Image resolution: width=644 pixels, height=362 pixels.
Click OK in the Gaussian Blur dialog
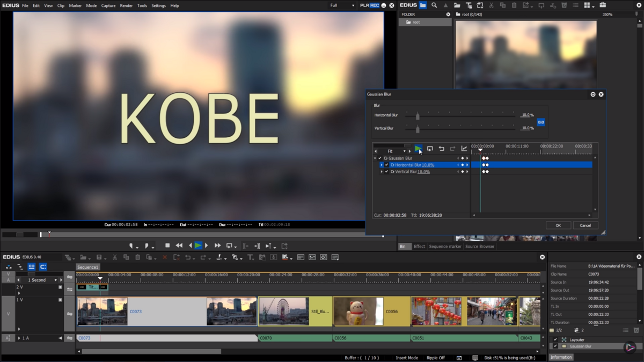(x=558, y=225)
